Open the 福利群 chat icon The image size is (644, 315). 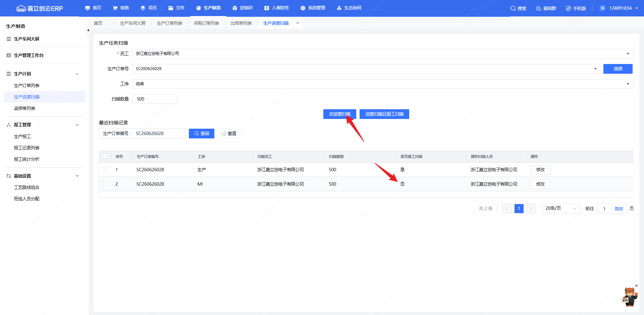point(539,8)
